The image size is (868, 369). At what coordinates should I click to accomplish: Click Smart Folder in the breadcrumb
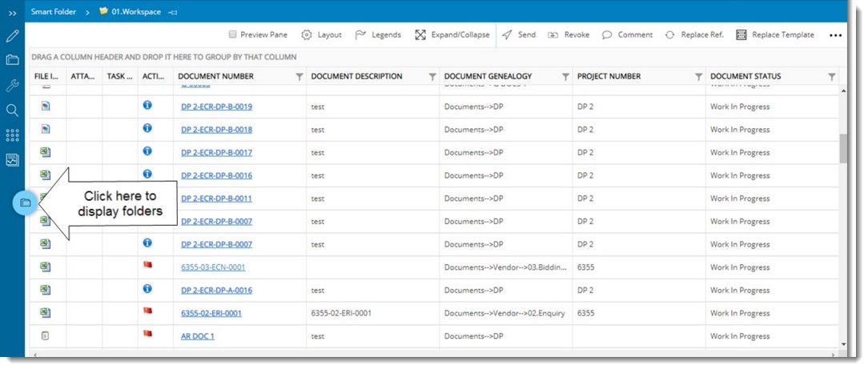(x=54, y=12)
